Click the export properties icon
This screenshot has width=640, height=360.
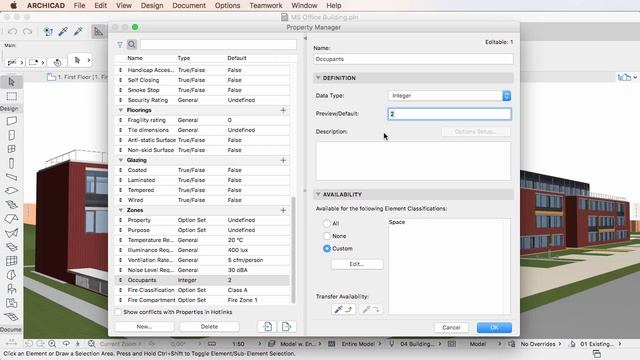tap(287, 327)
